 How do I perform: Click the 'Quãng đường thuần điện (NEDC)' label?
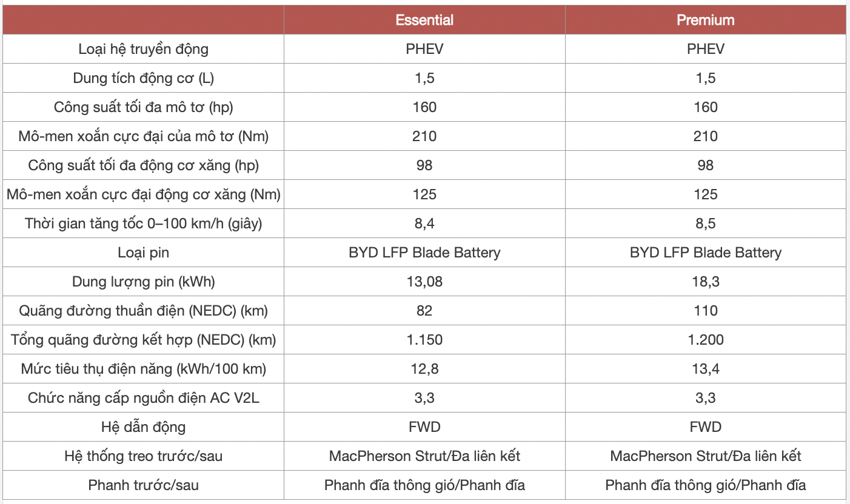click(144, 311)
